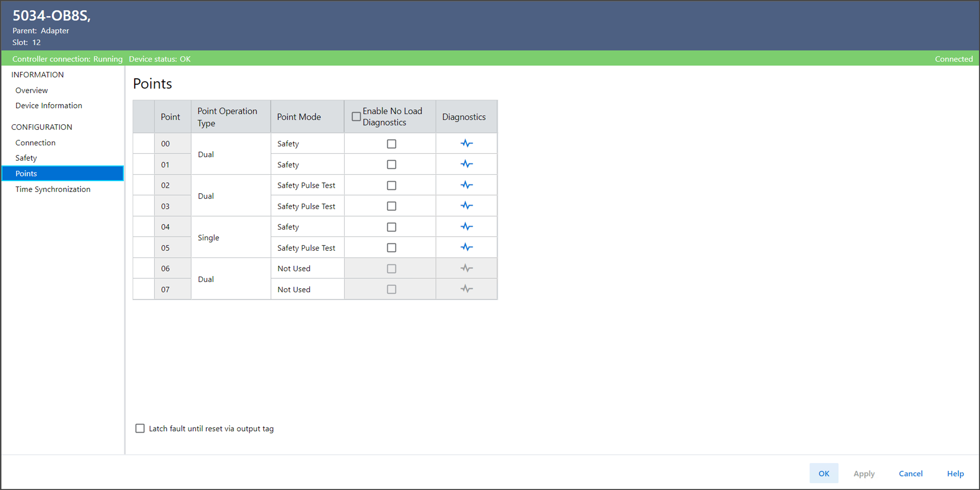Select Device Information in sidebar
Screen dimensions: 980x490
[49, 105]
